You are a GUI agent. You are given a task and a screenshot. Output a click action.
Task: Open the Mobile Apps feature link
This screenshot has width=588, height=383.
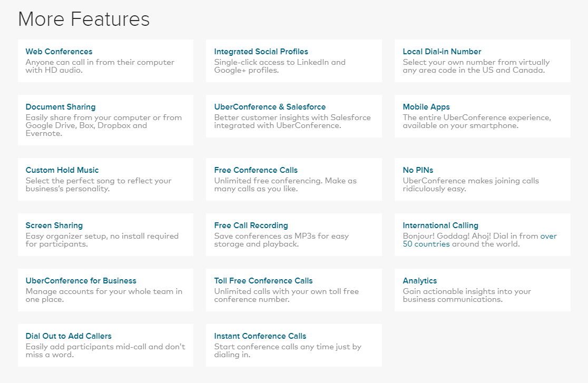point(426,107)
